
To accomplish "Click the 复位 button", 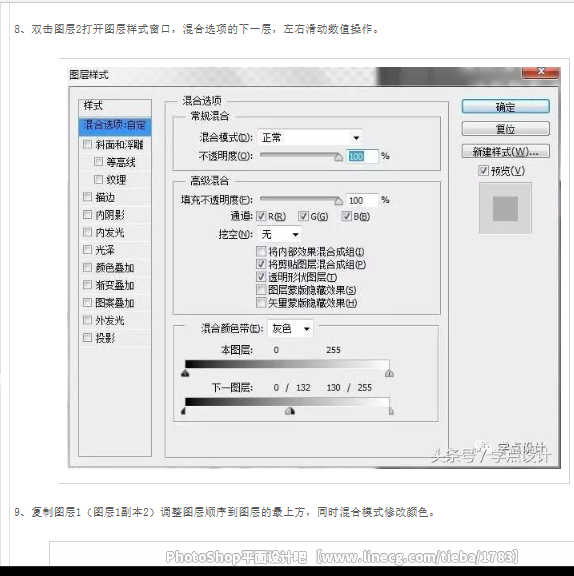I will (505, 129).
